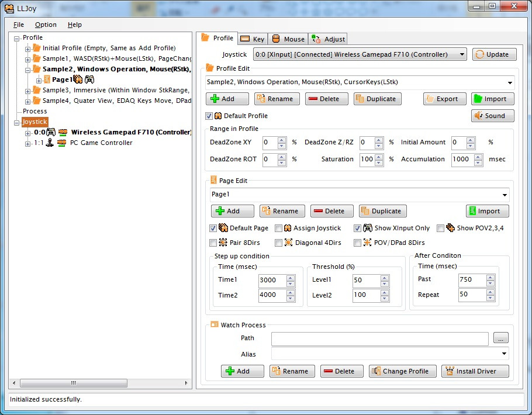Image resolution: width=532 pixels, height=415 pixels.
Task: Click the Diagonal 4Dirs icon
Action: coord(288,243)
